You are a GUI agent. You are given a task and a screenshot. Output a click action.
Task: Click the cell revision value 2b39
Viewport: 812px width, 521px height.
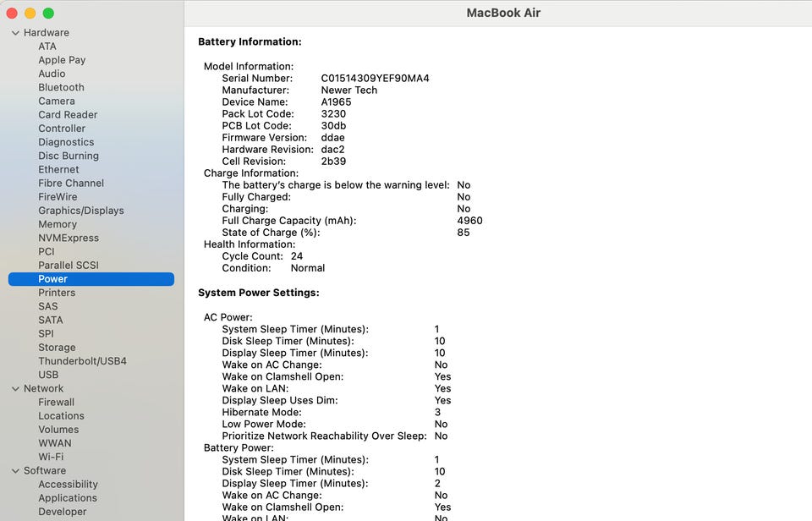(333, 162)
